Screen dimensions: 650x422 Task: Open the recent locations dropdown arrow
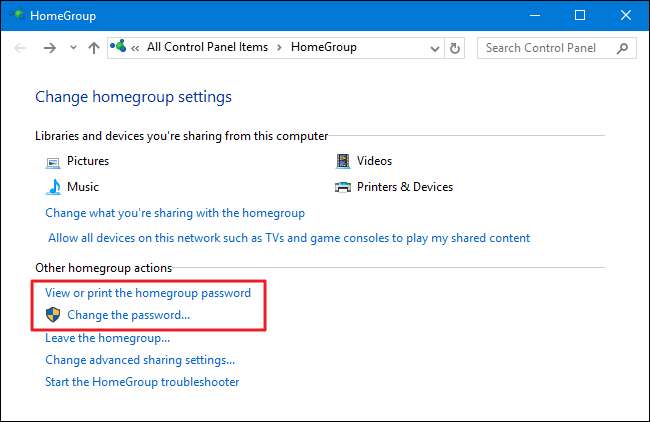pos(72,48)
